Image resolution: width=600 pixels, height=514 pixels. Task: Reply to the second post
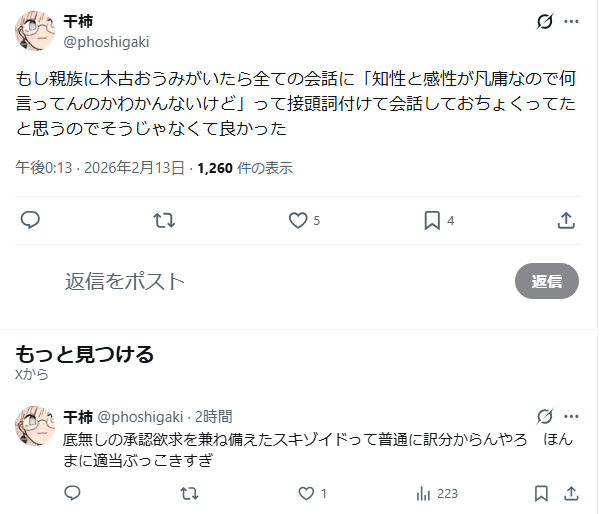pyautogui.click(x=72, y=493)
